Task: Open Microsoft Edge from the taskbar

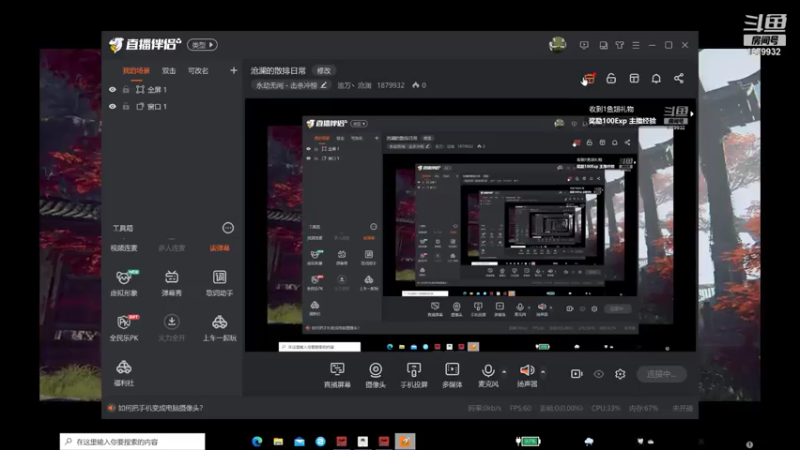Action: [257, 442]
